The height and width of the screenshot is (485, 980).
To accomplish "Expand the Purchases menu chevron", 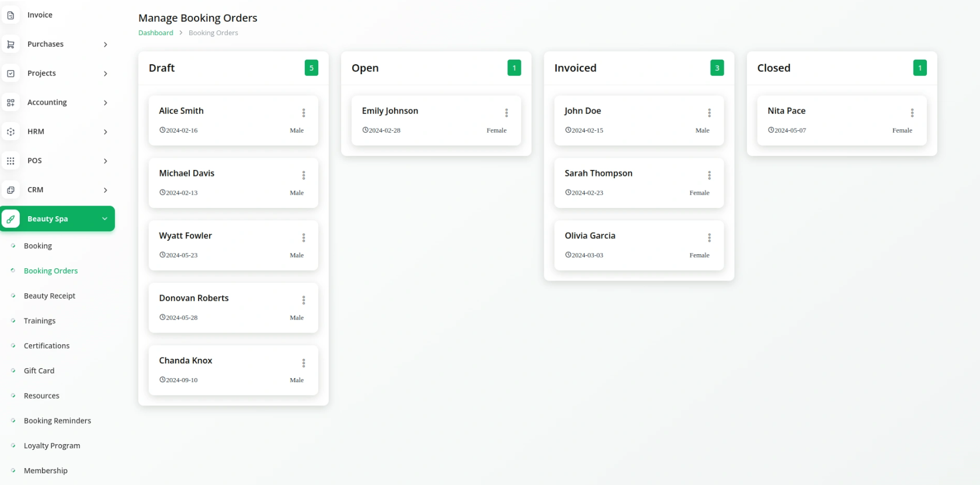I will pyautogui.click(x=105, y=44).
